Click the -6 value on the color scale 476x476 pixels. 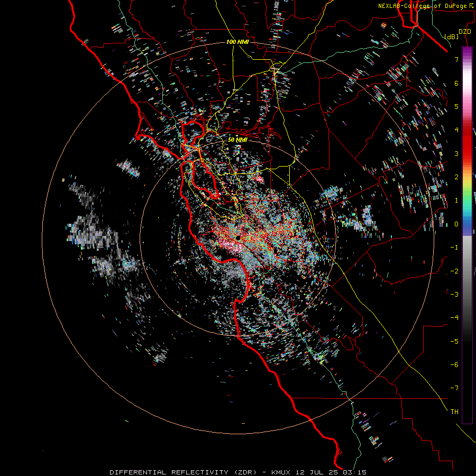[454, 365]
